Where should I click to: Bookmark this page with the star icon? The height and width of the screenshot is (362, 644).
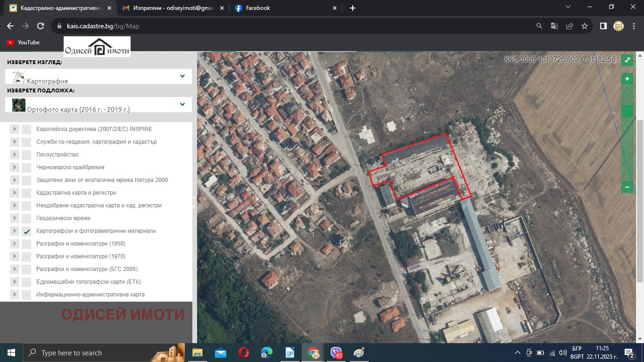[585, 26]
